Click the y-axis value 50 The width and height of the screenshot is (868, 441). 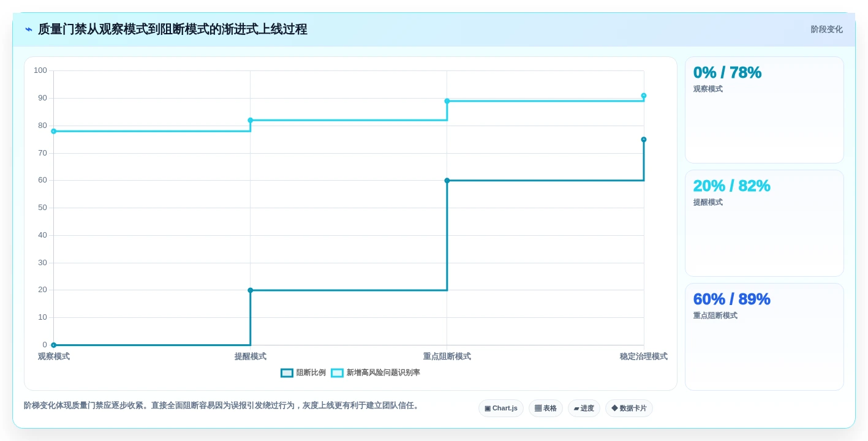pyautogui.click(x=42, y=208)
